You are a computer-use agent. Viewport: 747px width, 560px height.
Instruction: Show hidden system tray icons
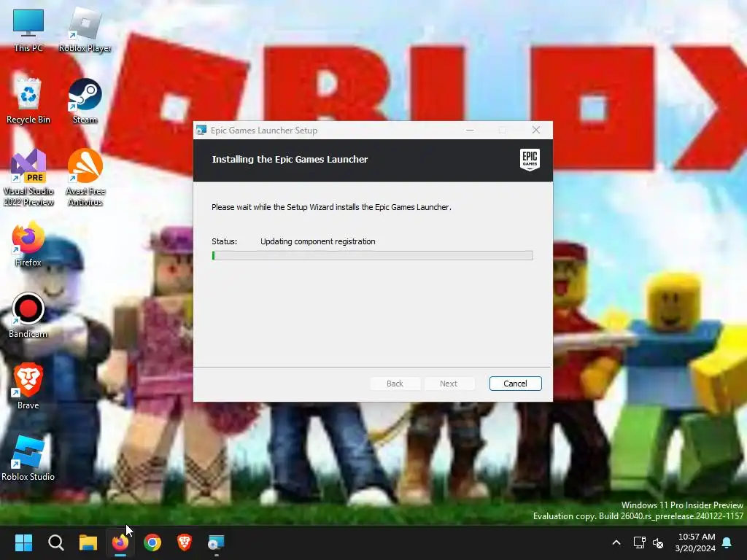point(616,542)
